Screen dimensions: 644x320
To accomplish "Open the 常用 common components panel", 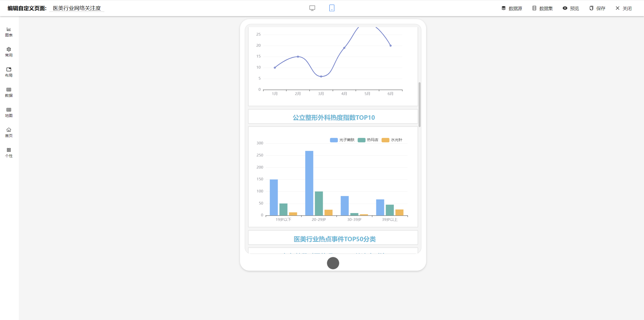I will (9, 52).
